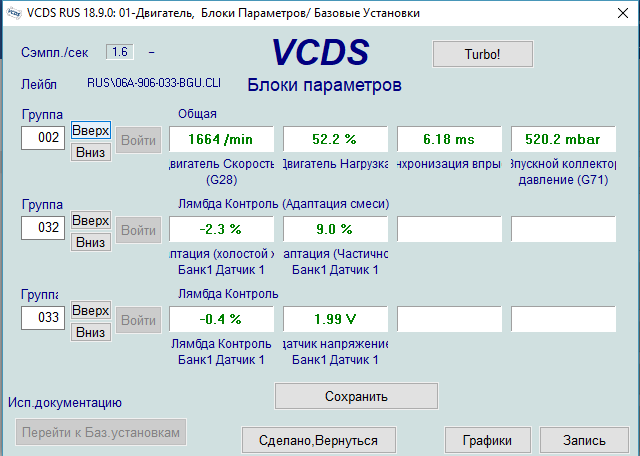Select the -2.3 % idle adaptation value

[x=221, y=229]
